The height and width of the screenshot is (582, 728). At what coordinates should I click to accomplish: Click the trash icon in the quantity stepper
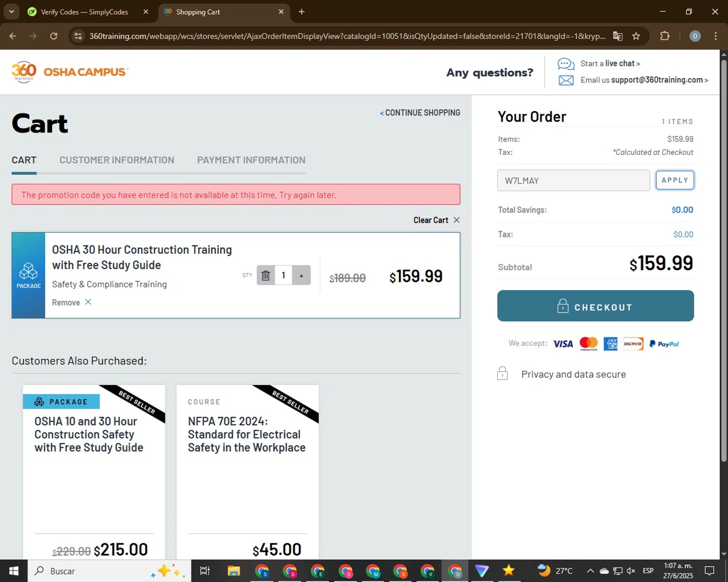pyautogui.click(x=265, y=275)
